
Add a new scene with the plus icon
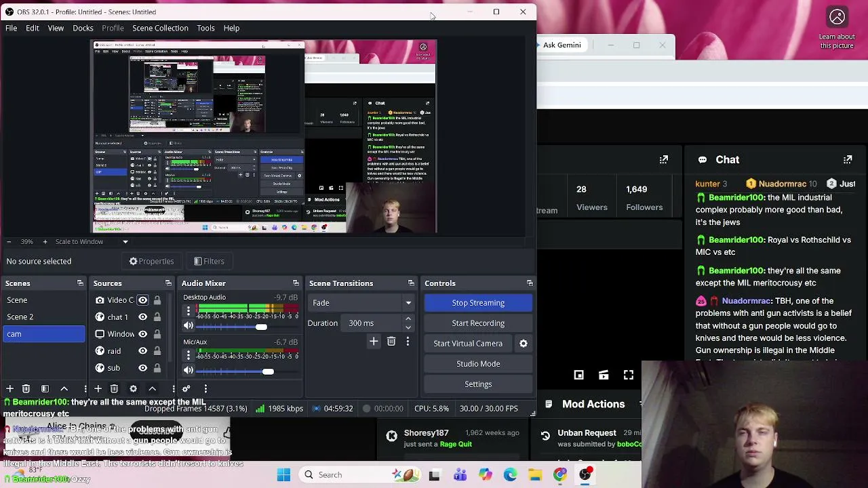coord(9,388)
